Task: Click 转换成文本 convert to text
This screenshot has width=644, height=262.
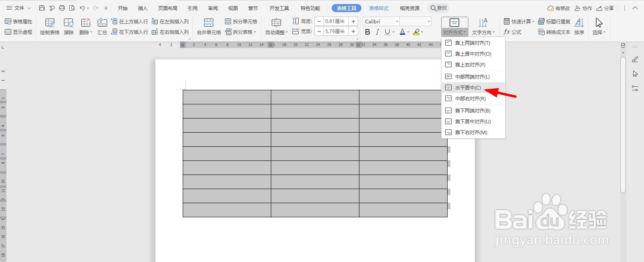Action: click(554, 32)
